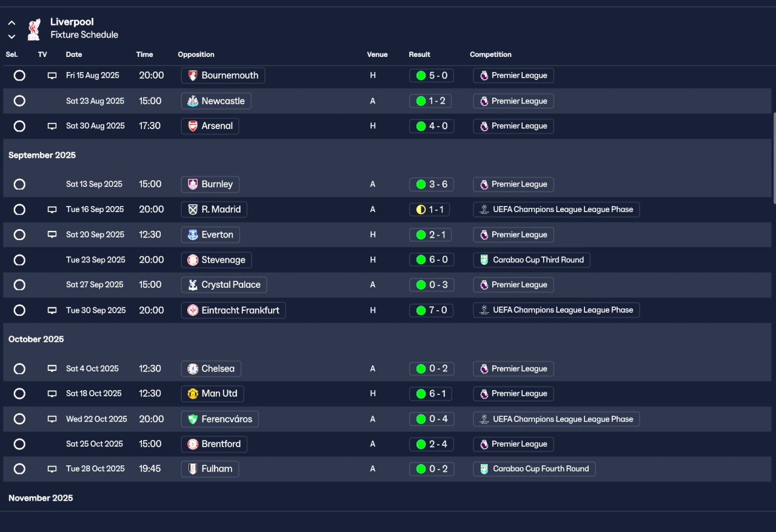Click the up chevron beside Liverpool
This screenshot has height=532, width=776.
coord(12,23)
